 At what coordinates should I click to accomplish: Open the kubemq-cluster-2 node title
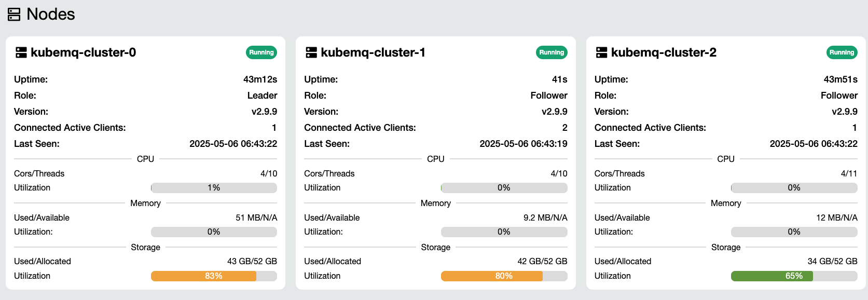pos(664,52)
